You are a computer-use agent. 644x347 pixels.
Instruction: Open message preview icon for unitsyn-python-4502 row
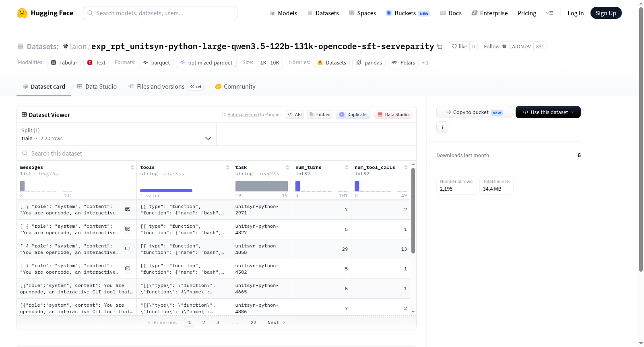[128, 269]
